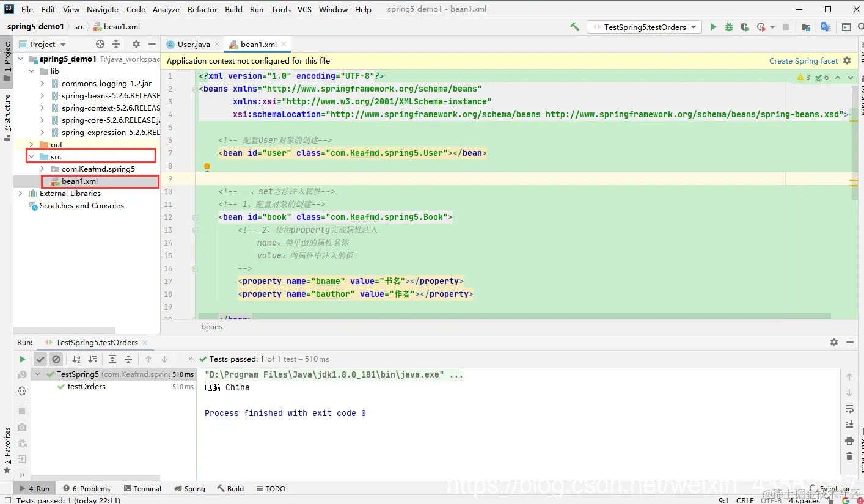Screen dimensions: 864x504
Task: Collapse the spring5_demo1 root node
Action: [21, 59]
